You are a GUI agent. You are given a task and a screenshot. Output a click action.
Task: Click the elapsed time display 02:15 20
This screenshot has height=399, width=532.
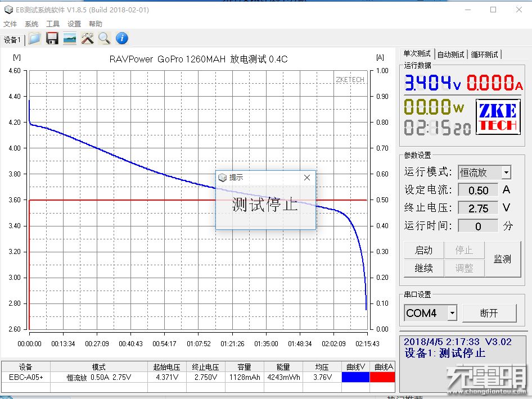(x=438, y=128)
